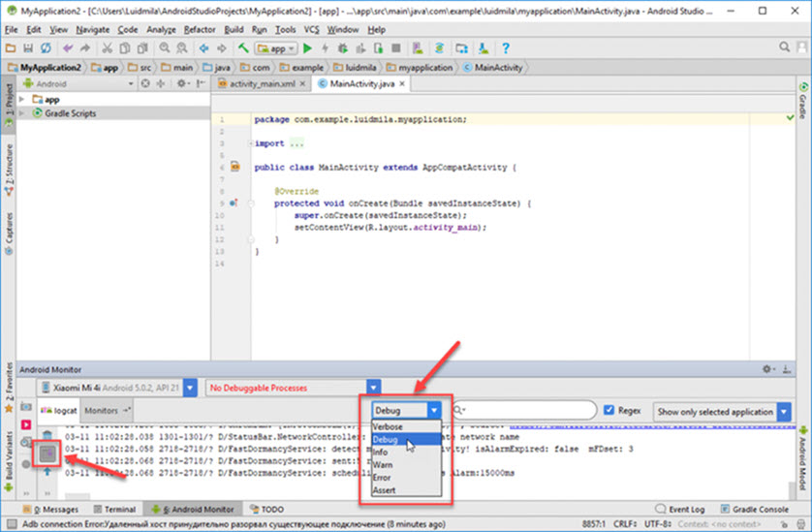Navigate forward with the right arrow icon

[222, 48]
